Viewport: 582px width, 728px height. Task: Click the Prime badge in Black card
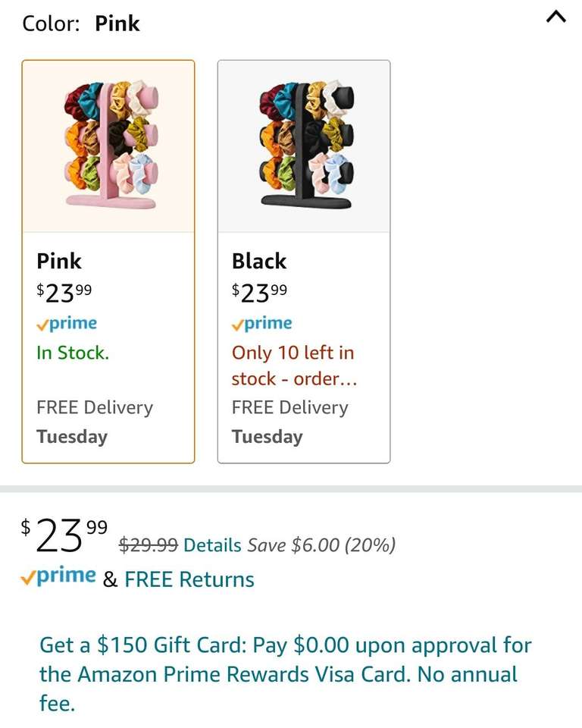tap(262, 324)
